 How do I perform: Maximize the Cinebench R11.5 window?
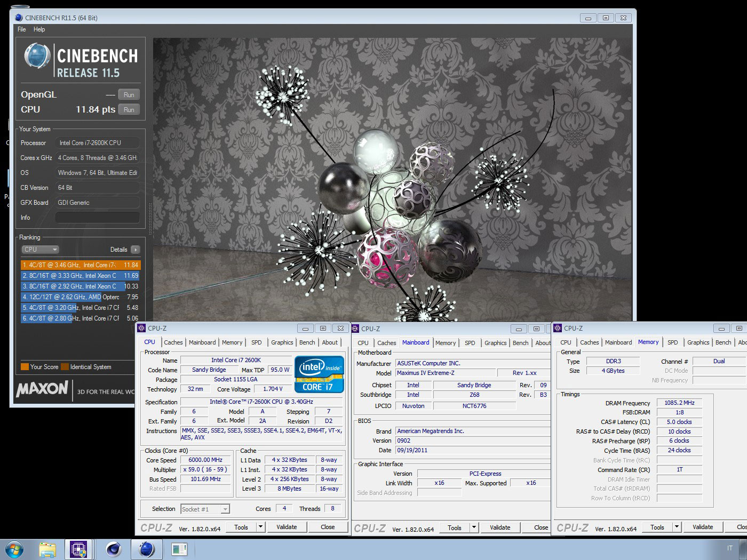pyautogui.click(x=606, y=18)
